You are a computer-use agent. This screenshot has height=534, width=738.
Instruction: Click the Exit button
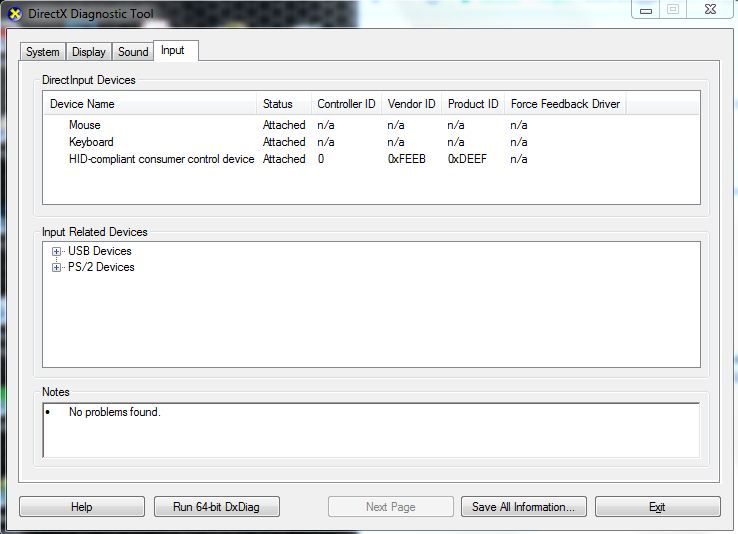point(658,507)
